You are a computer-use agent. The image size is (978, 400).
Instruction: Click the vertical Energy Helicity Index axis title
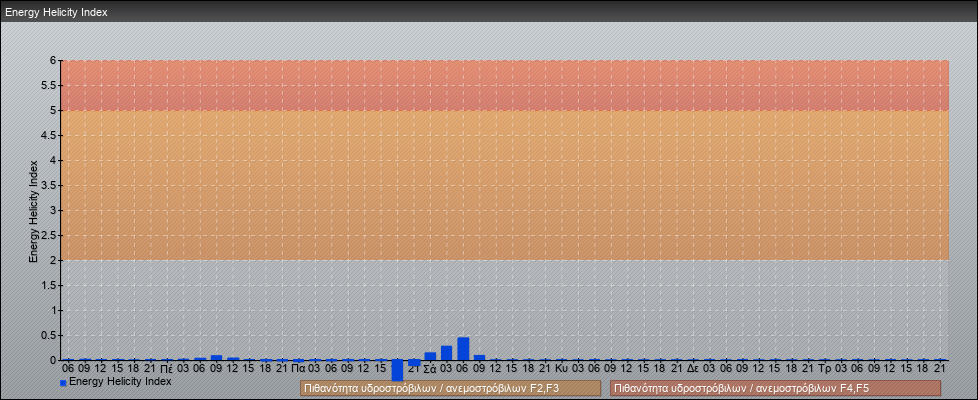(33, 211)
